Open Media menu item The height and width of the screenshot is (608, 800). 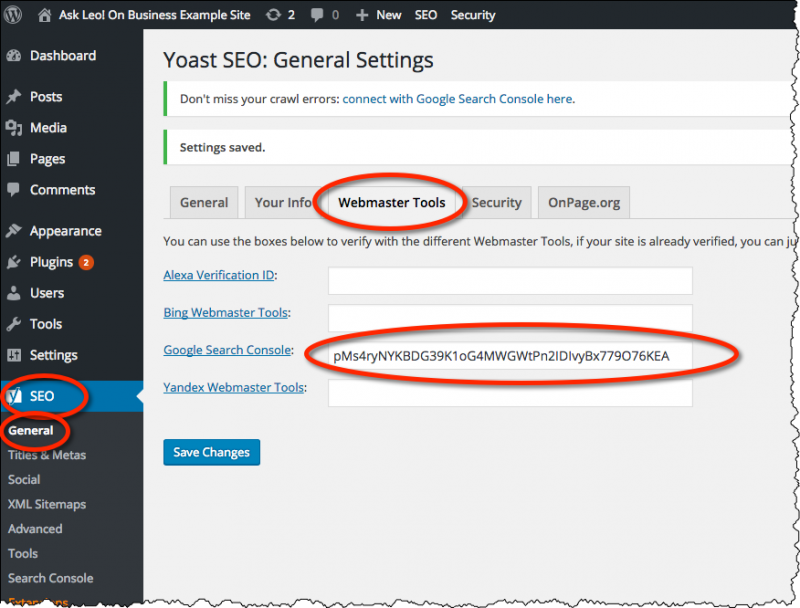click(x=48, y=128)
